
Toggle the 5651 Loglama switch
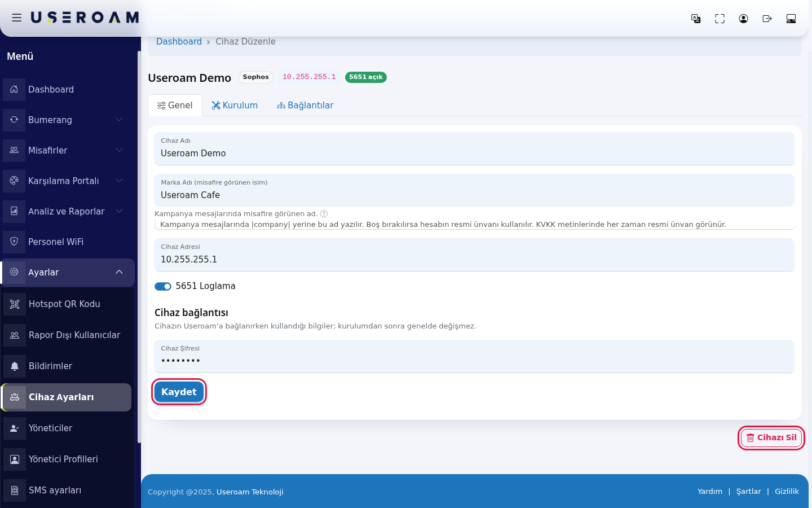tap(163, 286)
